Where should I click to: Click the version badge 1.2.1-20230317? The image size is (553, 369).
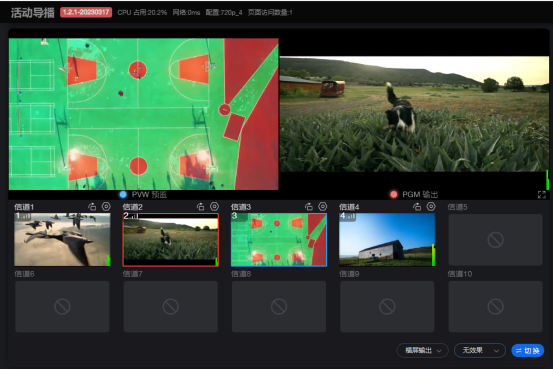[86, 12]
